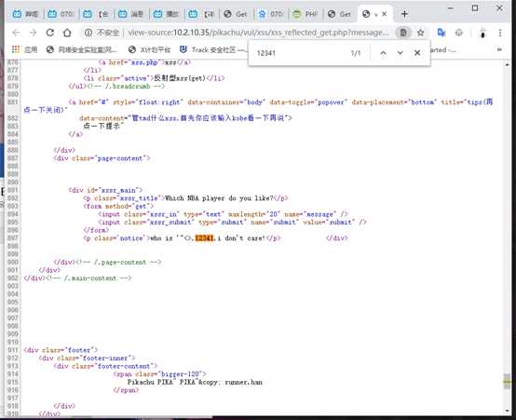Open the dark extension icon before the menu

pyautogui.click(x=482, y=33)
